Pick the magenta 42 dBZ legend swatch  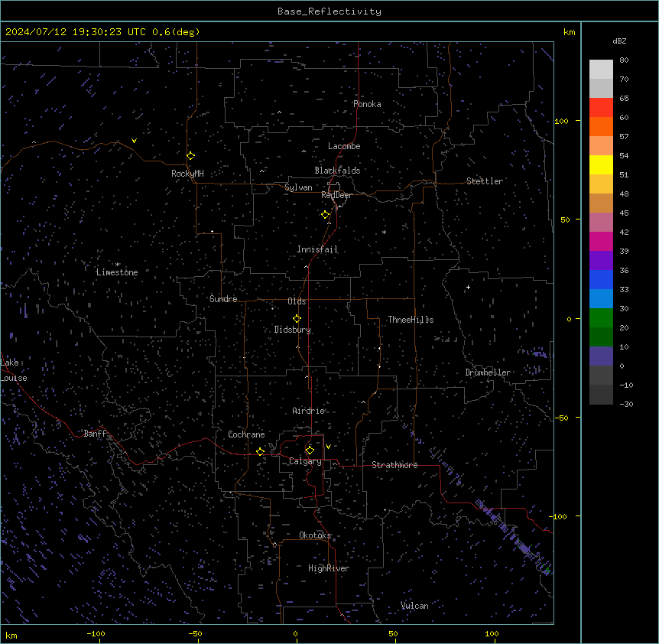[x=601, y=241]
